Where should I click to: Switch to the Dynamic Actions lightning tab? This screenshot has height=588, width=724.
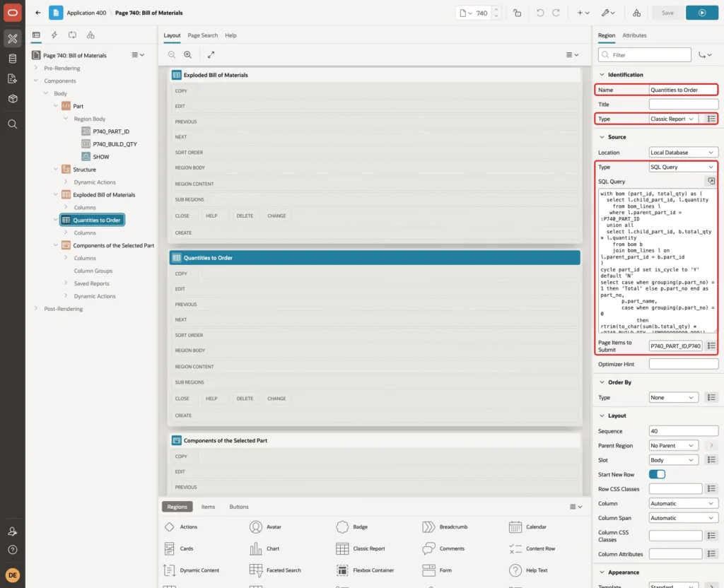tap(54, 35)
